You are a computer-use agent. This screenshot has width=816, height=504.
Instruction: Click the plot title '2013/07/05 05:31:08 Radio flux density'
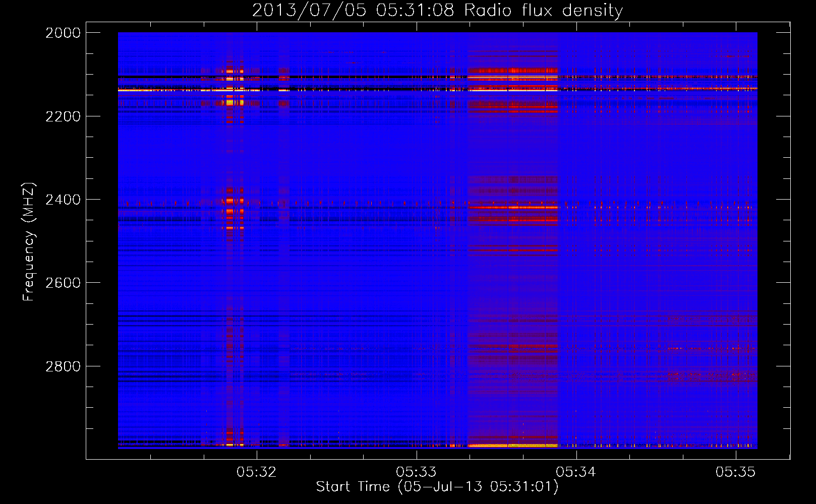(x=437, y=10)
